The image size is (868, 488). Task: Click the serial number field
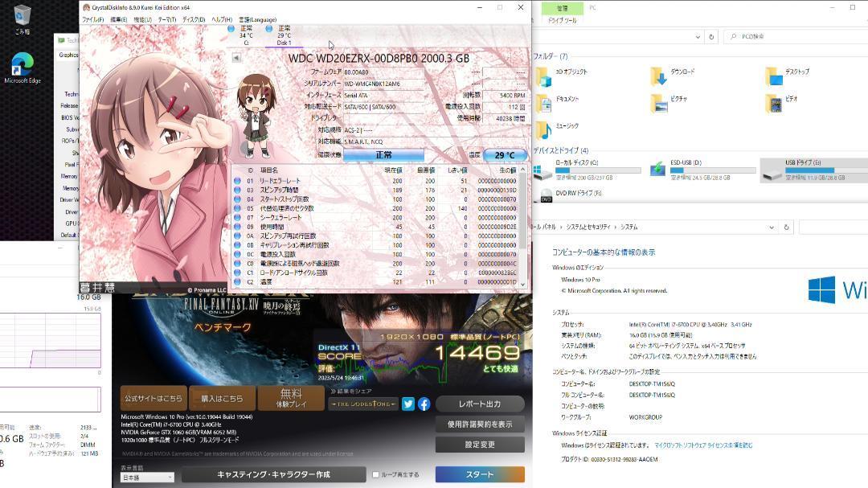coord(383,84)
